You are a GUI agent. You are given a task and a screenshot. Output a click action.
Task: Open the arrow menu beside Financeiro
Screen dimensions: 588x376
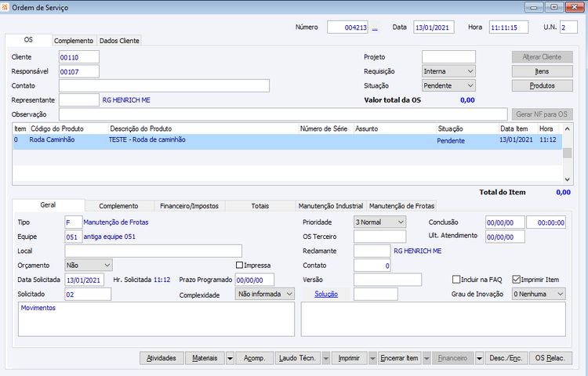(479, 359)
